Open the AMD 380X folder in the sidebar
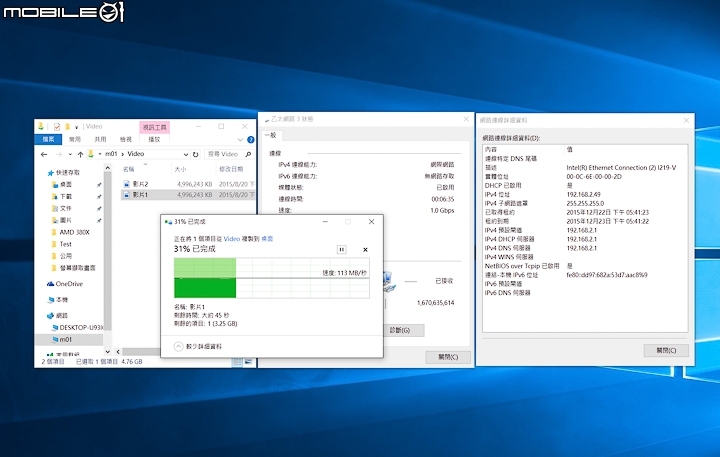 coord(74,232)
